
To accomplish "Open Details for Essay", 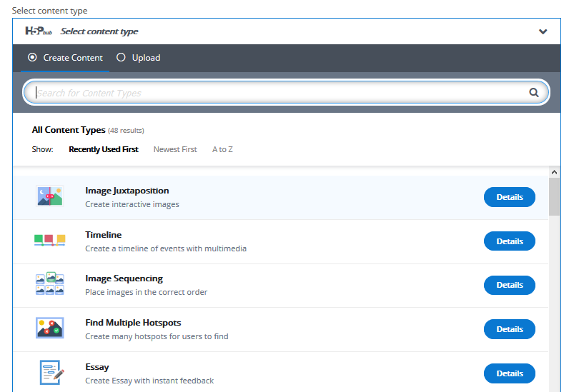I will [x=509, y=373].
